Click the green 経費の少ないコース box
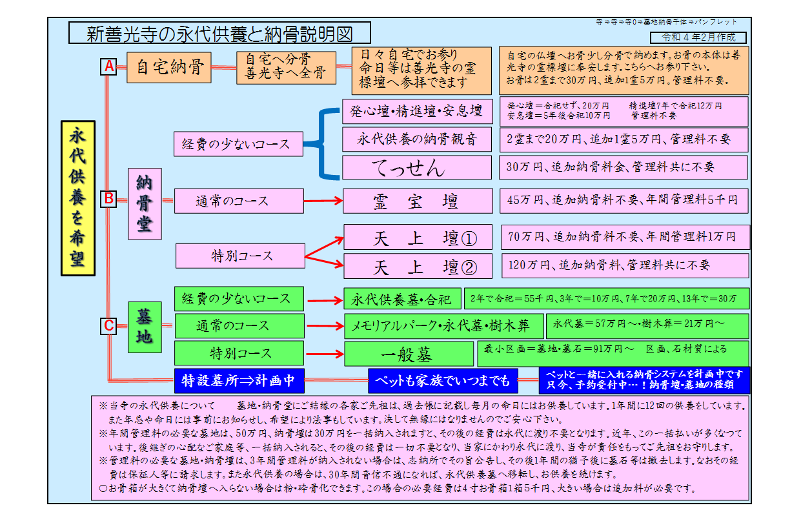This screenshot has width=801, height=532. [x=239, y=300]
